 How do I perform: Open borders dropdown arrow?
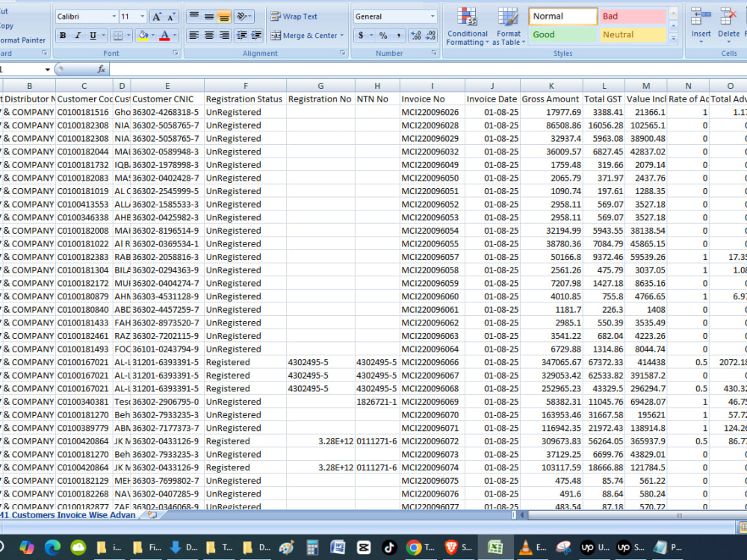click(128, 36)
